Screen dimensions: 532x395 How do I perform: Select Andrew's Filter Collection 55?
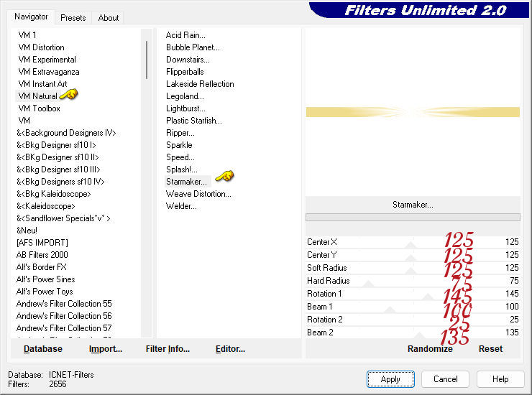point(64,304)
